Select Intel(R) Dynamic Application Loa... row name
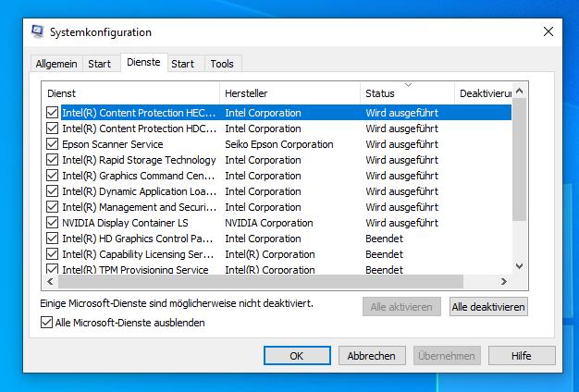 pyautogui.click(x=140, y=191)
